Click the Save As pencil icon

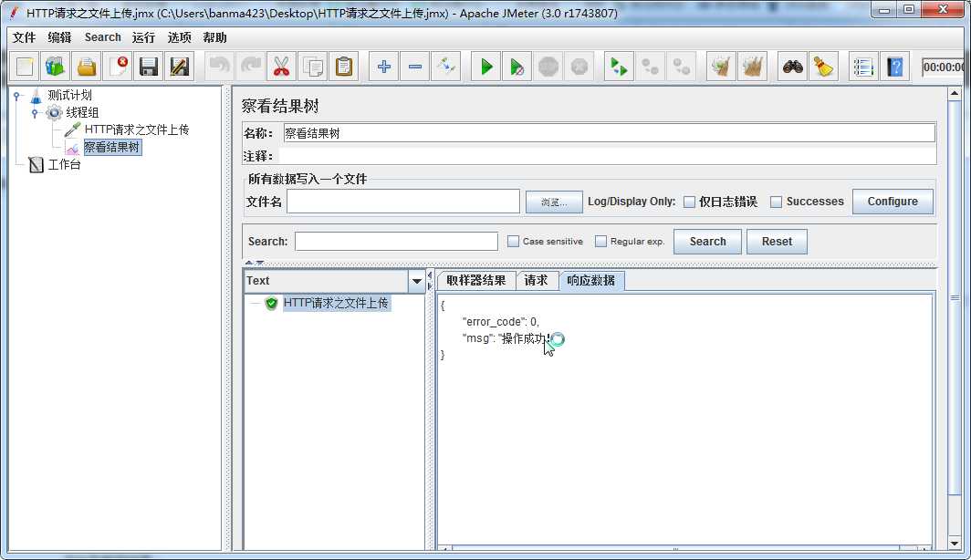[x=180, y=67]
